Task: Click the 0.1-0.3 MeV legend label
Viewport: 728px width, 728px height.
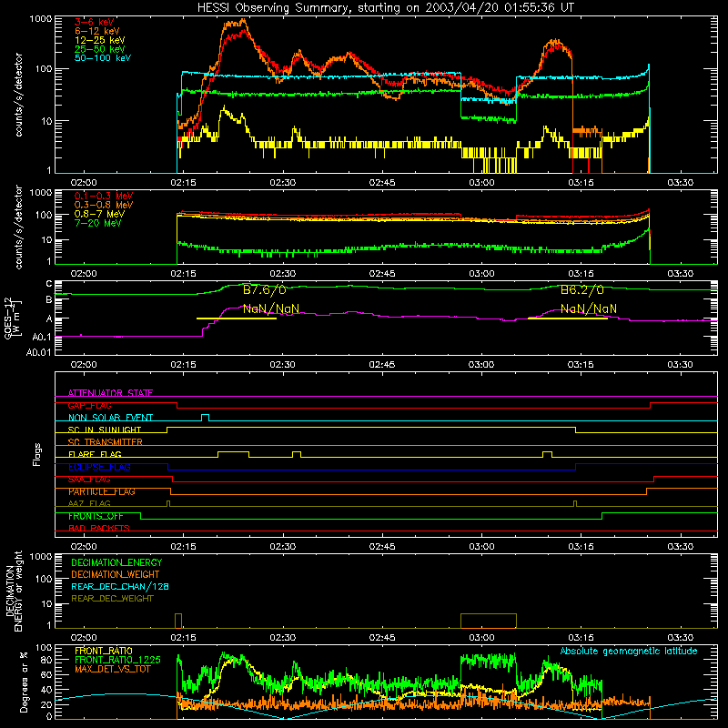Action: tap(104, 196)
